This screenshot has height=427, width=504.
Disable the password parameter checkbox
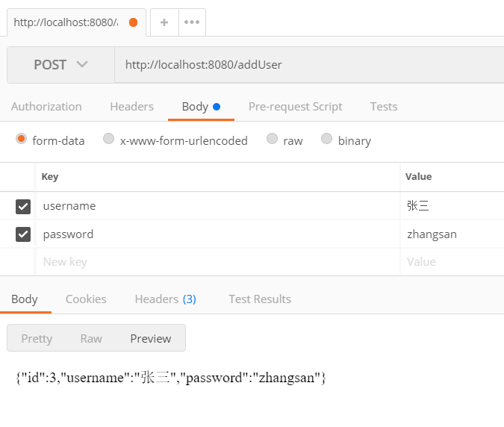point(23,234)
